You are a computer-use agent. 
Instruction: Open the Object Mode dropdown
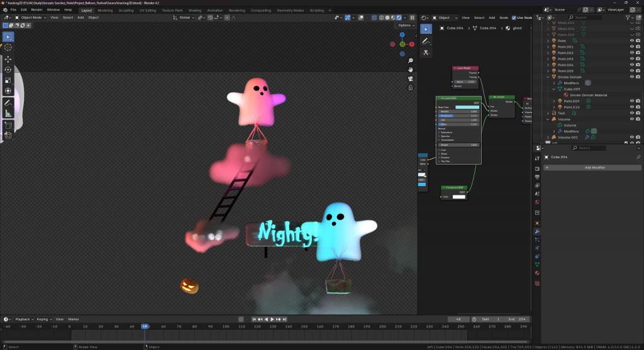[30, 18]
